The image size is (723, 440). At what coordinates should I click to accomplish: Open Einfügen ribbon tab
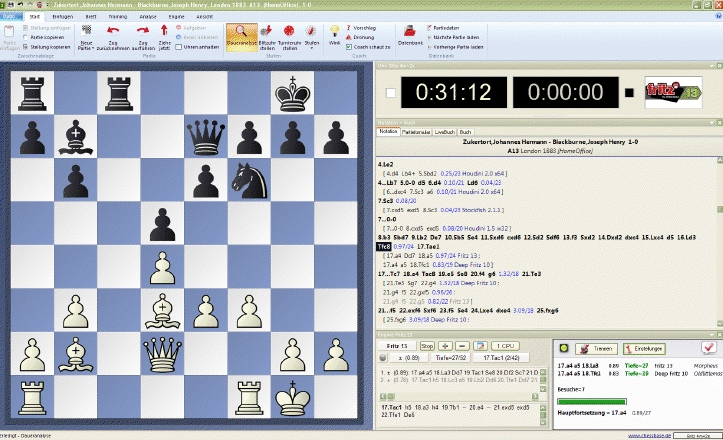(63, 17)
